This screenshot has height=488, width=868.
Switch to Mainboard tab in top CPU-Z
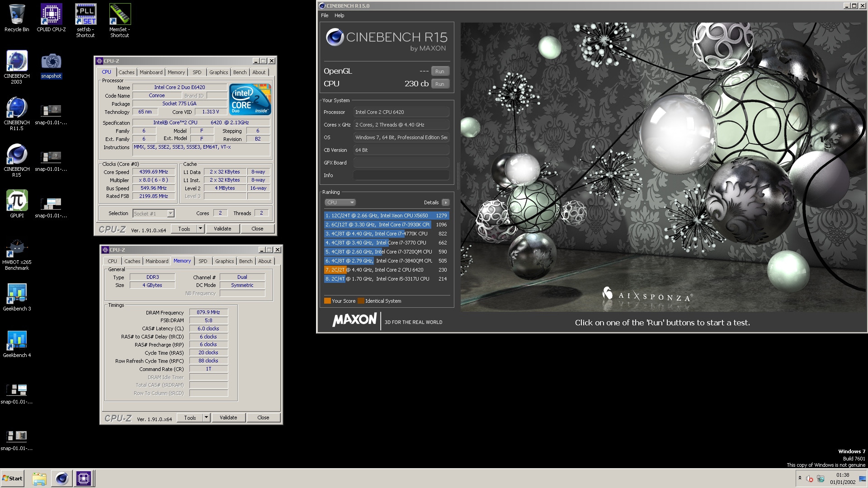point(151,72)
